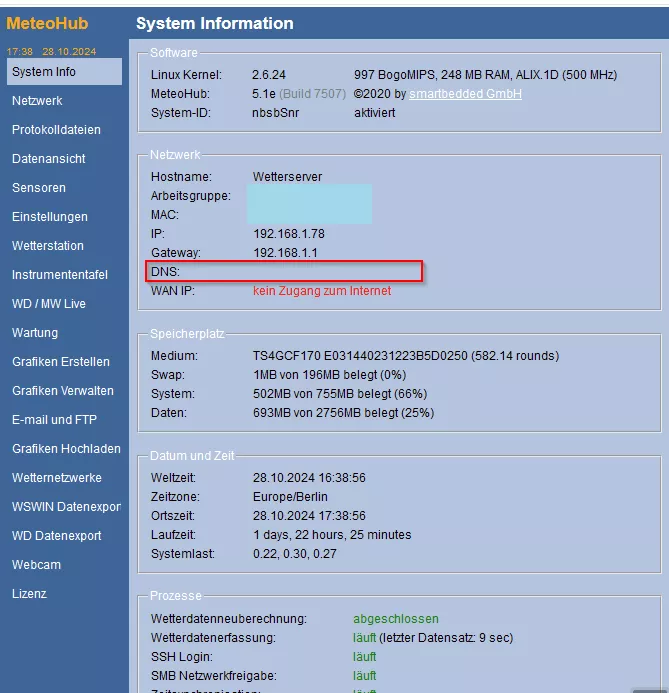Click 'läuft' status next to Wetterdatenerfassung
The width and height of the screenshot is (669, 693).
click(x=365, y=638)
